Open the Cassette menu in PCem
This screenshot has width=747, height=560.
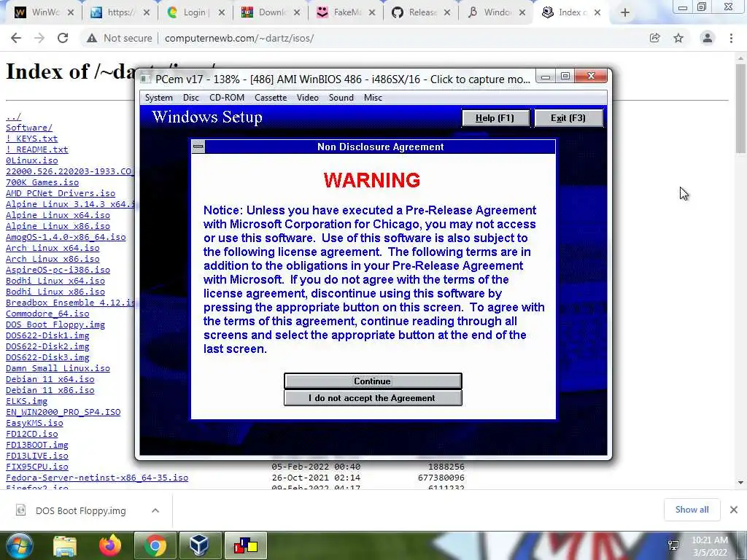271,98
